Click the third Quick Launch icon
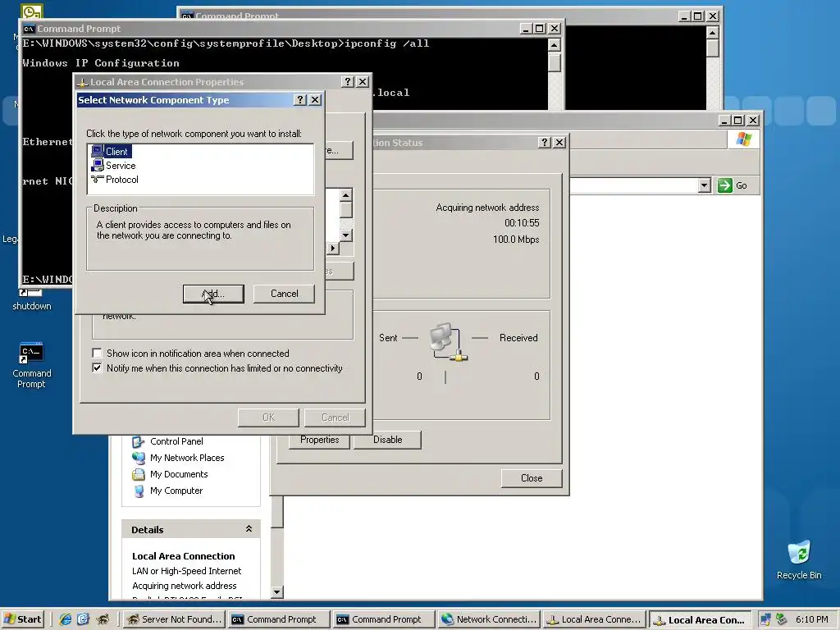The width and height of the screenshot is (840, 630). 102,619
